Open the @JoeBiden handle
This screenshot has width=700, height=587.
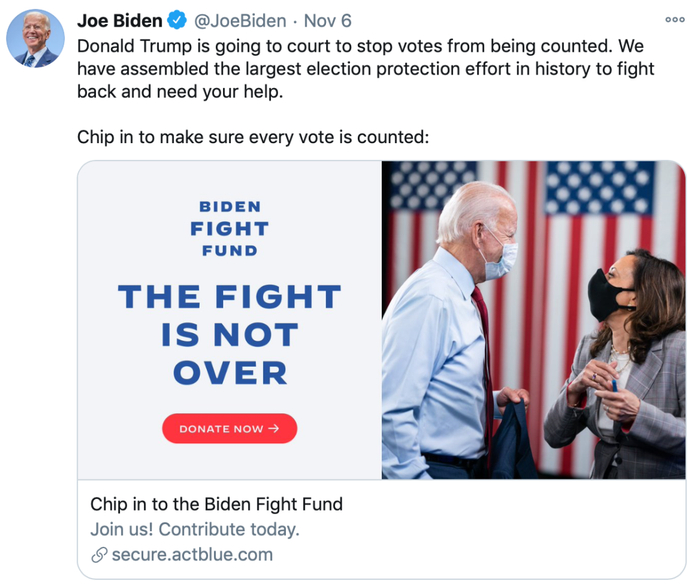[x=239, y=20]
